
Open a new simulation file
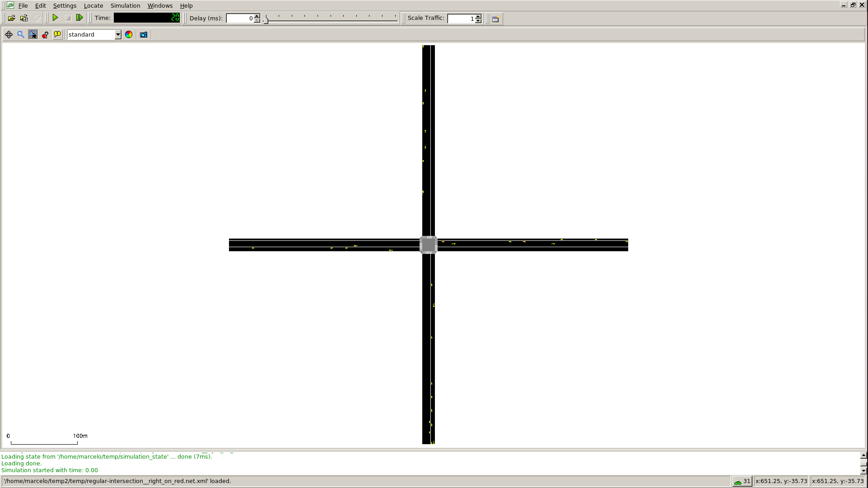click(x=12, y=17)
